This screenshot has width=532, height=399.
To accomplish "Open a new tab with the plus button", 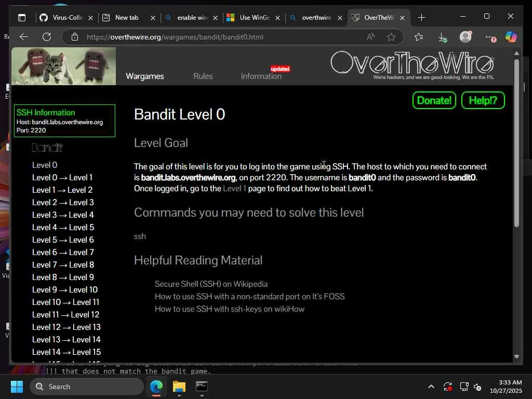I will click(421, 18).
